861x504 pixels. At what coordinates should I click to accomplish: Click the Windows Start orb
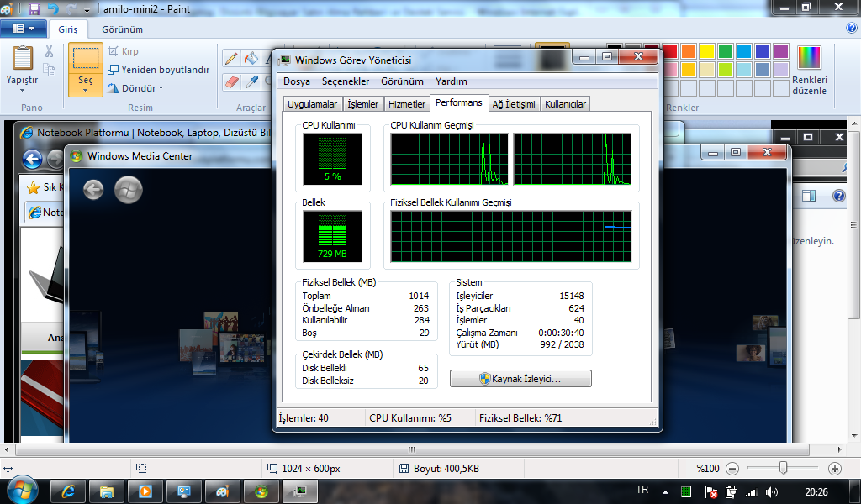click(x=23, y=491)
